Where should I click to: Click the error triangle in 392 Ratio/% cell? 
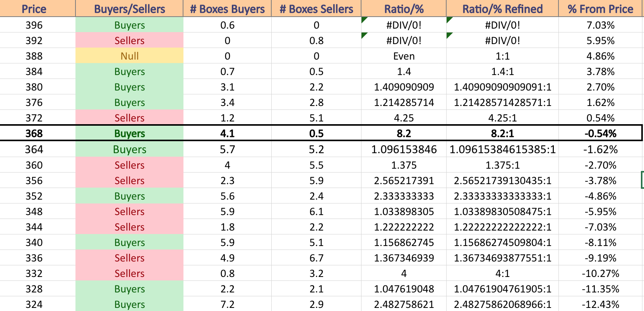(364, 35)
